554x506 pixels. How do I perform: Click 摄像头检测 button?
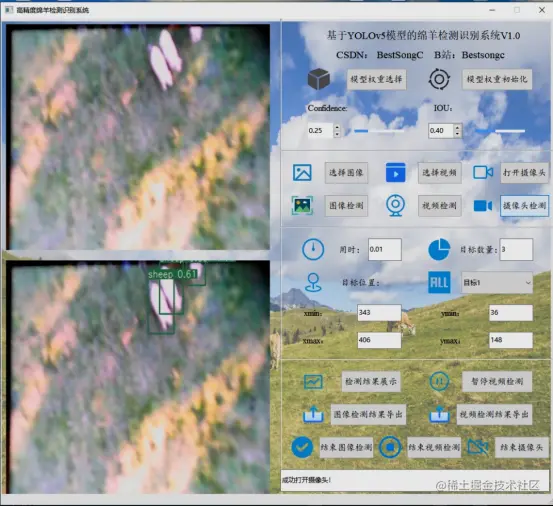tap(524, 206)
